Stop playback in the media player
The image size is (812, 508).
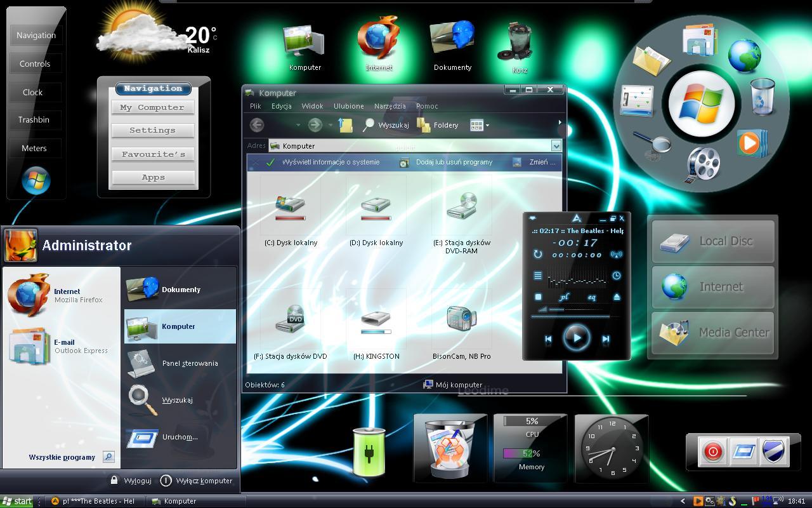pyautogui.click(x=538, y=297)
